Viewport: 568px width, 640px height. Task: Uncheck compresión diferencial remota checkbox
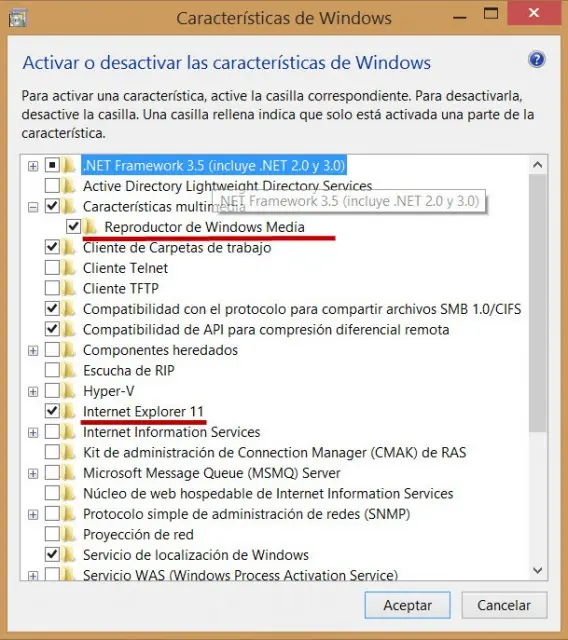52,329
